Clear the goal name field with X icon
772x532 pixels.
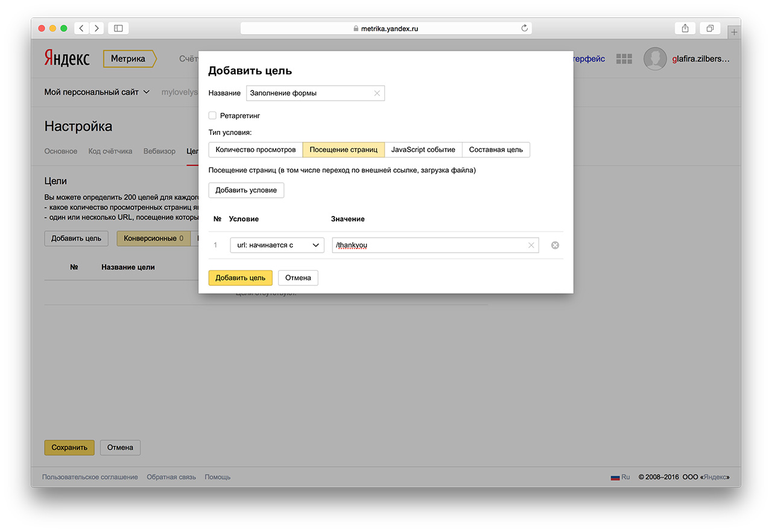click(377, 93)
